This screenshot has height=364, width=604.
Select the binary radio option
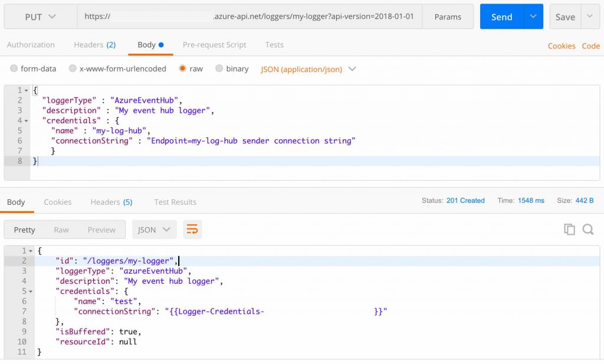219,68
